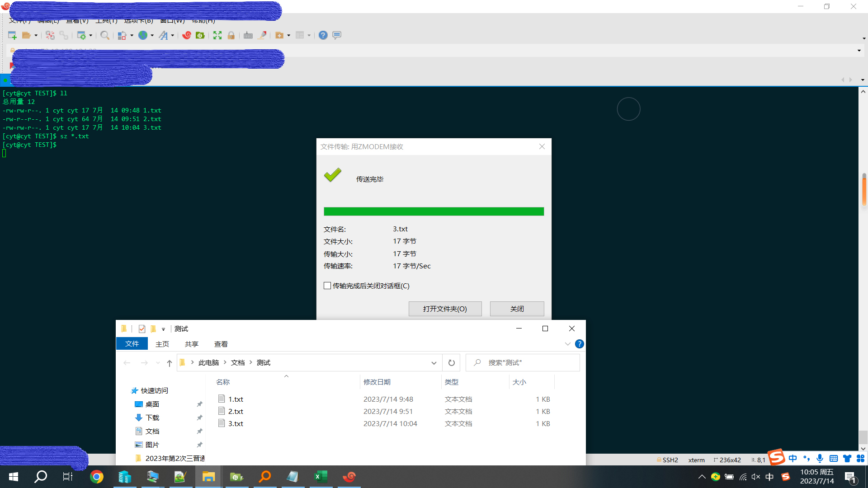868x488 pixels.
Task: Expand the Explorer ribbon chevron
Action: click(x=567, y=344)
